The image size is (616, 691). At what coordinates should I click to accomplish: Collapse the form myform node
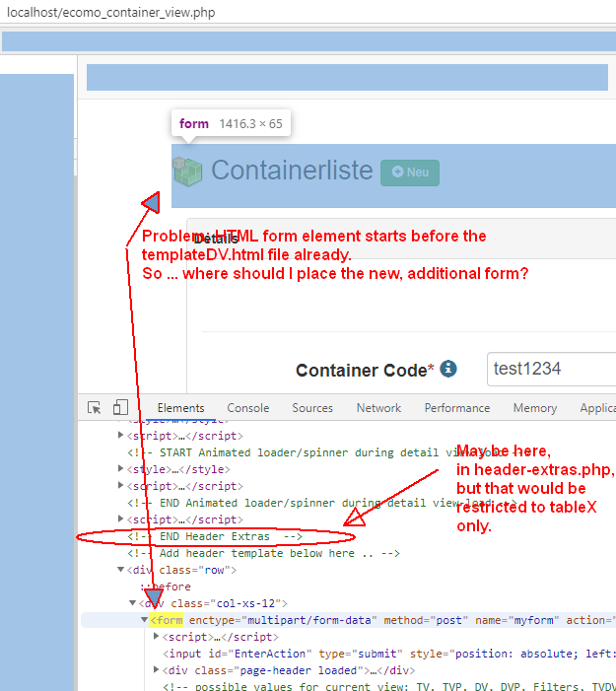pos(144,620)
